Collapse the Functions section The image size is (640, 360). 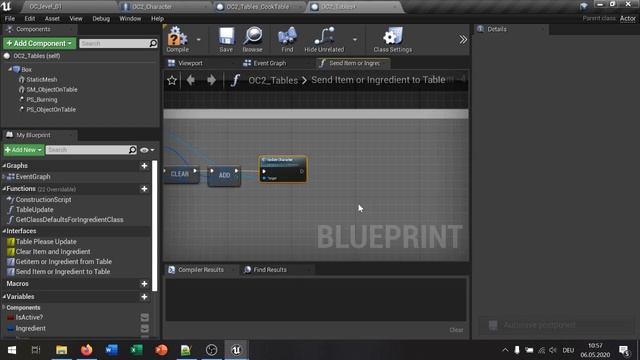click(4, 189)
